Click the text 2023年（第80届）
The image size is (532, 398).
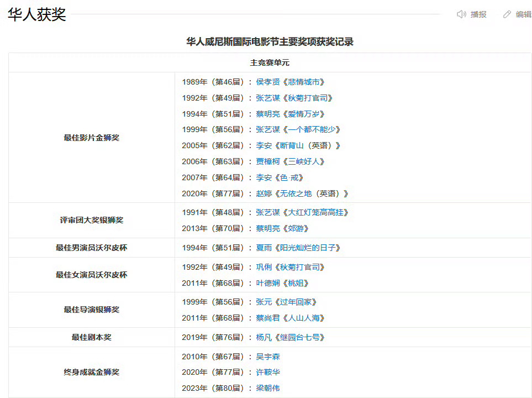coord(213,388)
